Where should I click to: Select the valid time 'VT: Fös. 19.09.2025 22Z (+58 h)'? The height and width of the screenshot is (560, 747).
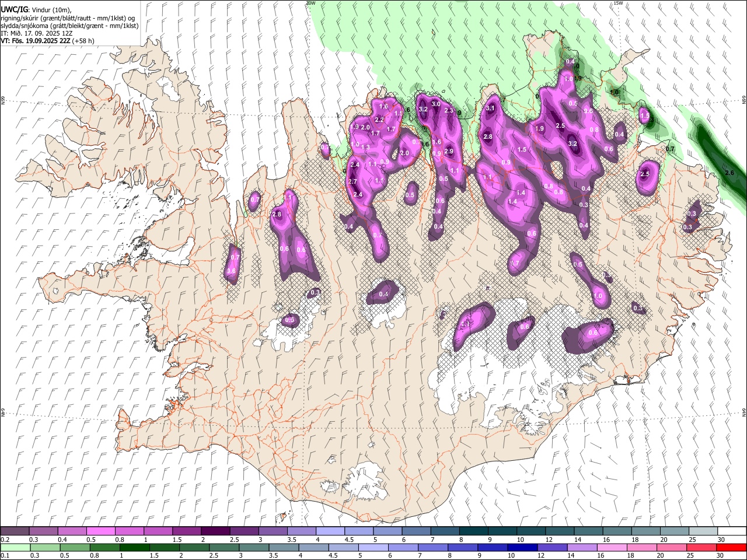coord(47,41)
